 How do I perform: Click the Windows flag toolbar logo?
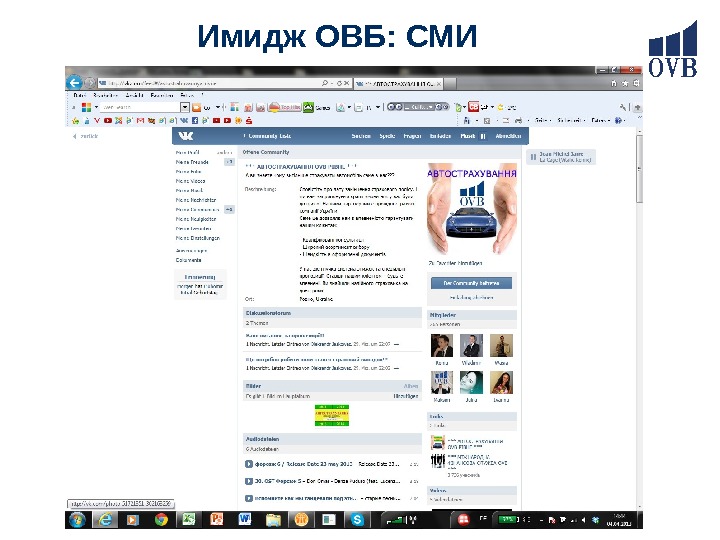pos(86,107)
